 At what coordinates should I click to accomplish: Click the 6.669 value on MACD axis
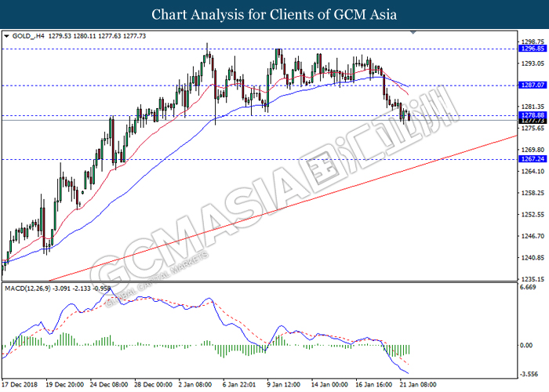528,288
